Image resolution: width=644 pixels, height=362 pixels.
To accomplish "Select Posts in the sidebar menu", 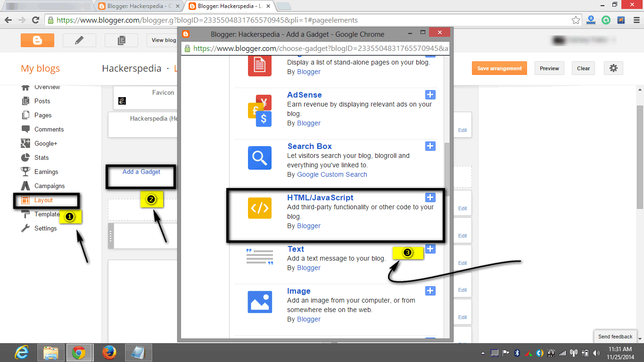I will [x=42, y=101].
